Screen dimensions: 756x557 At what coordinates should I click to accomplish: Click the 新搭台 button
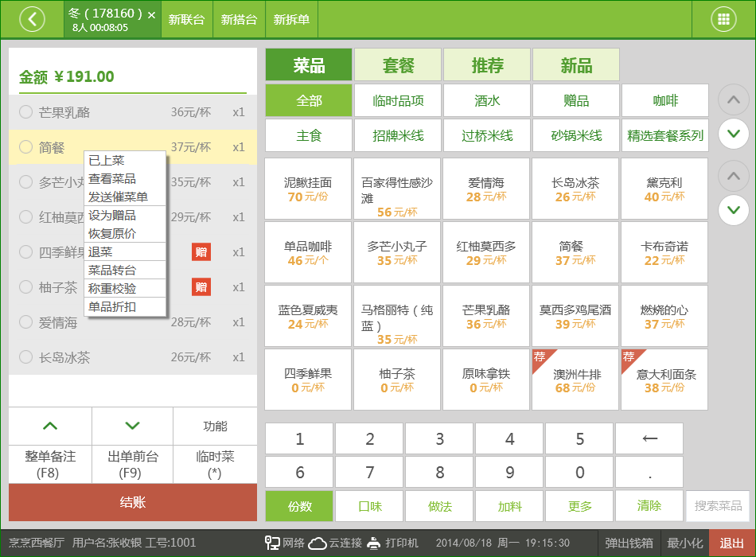click(239, 19)
